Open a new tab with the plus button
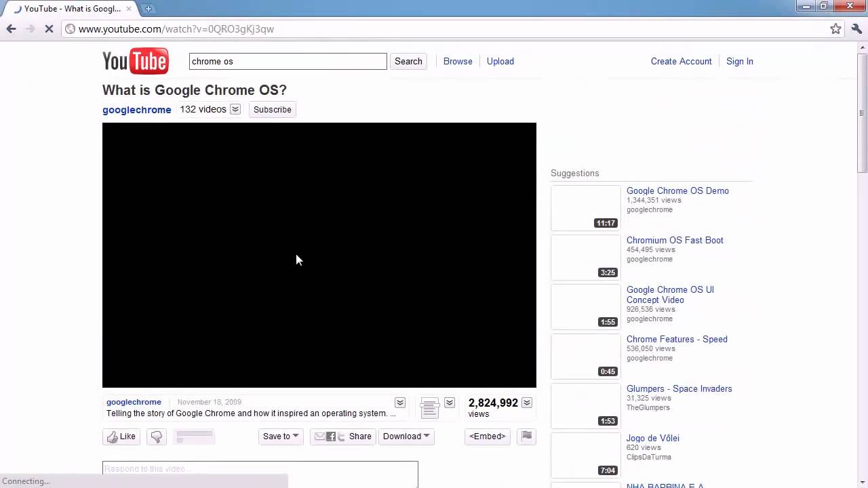The height and width of the screenshot is (488, 868). 149,9
